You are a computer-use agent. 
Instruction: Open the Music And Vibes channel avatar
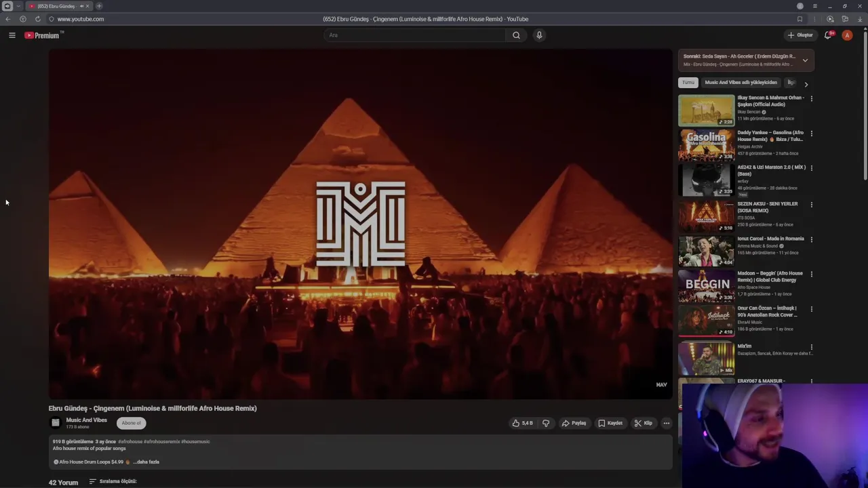(56, 423)
